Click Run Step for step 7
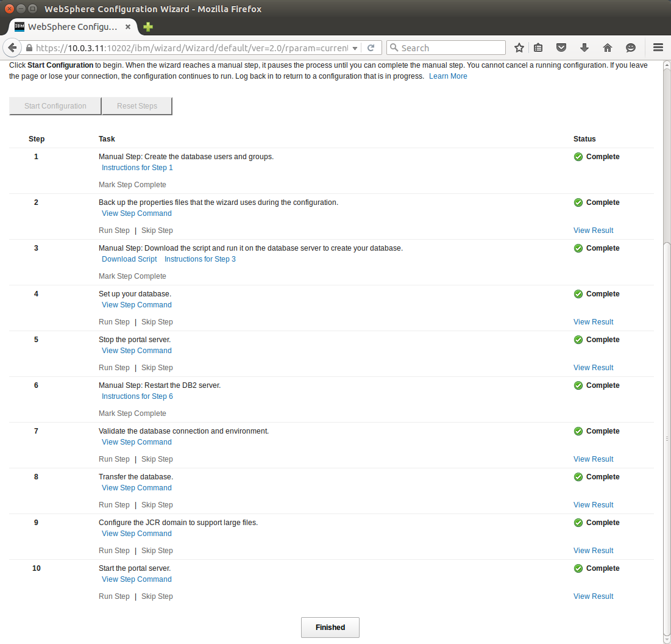 [114, 460]
